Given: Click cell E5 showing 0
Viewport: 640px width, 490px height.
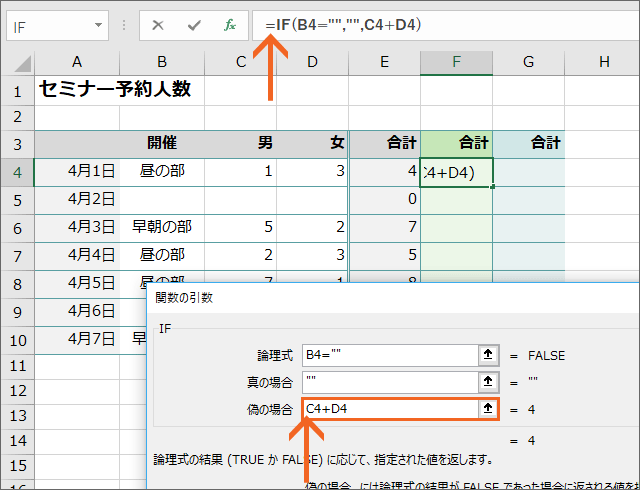Looking at the screenshot, I should point(385,199).
